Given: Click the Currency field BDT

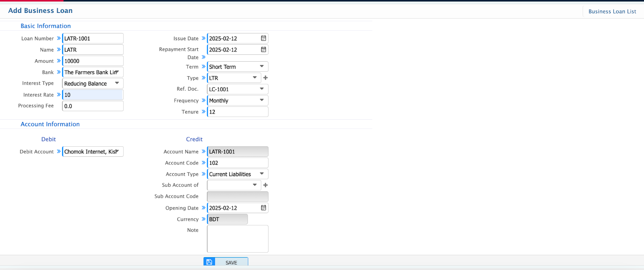Looking at the screenshot, I should coord(227,219).
